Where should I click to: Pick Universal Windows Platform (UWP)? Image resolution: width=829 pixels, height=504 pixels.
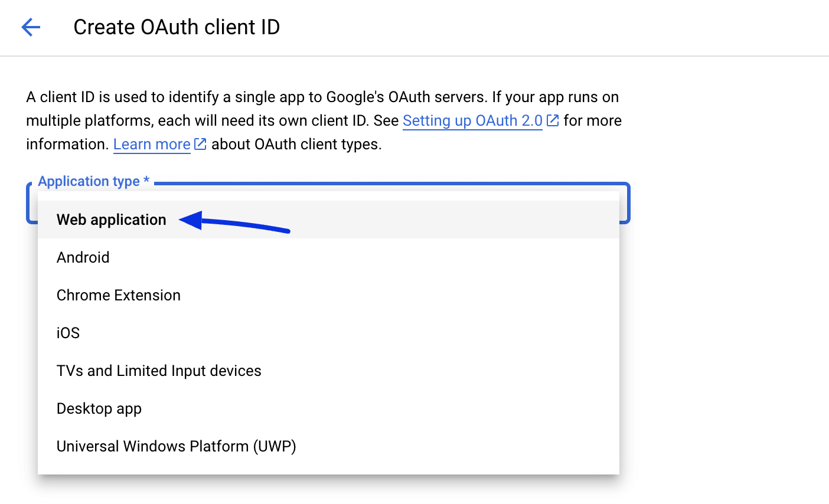(x=328, y=446)
